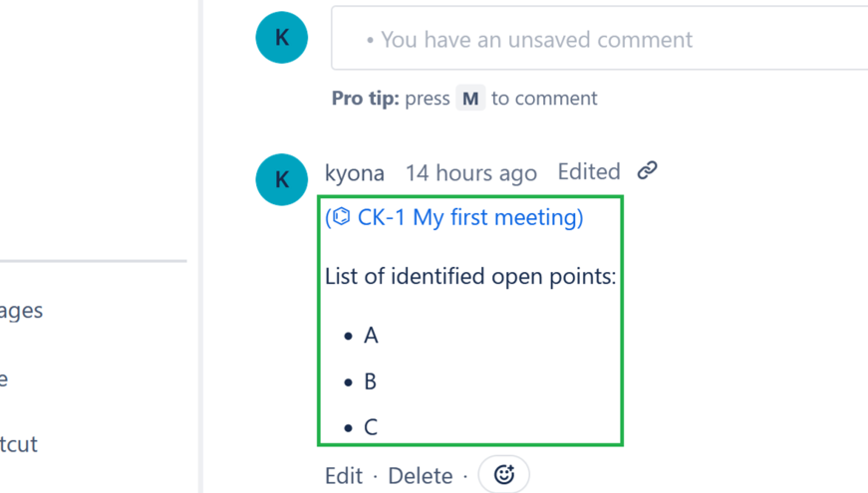Screen dimensions: 868x493
Task: Click the 14 hours ago timestamp
Action: pyautogui.click(x=470, y=173)
